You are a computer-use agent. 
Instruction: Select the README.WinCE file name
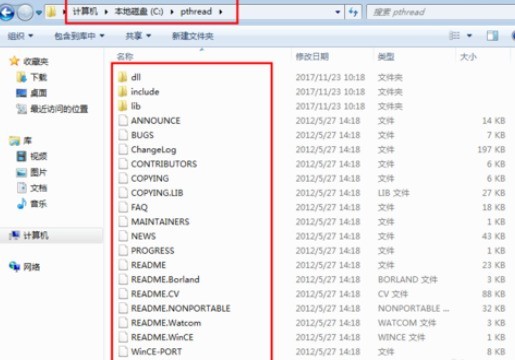pyautogui.click(x=162, y=337)
